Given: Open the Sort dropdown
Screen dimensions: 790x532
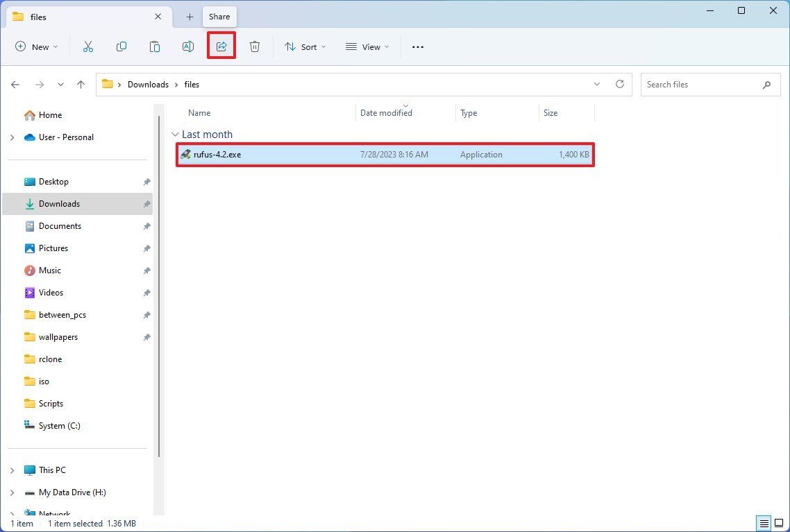Looking at the screenshot, I should click(x=304, y=46).
